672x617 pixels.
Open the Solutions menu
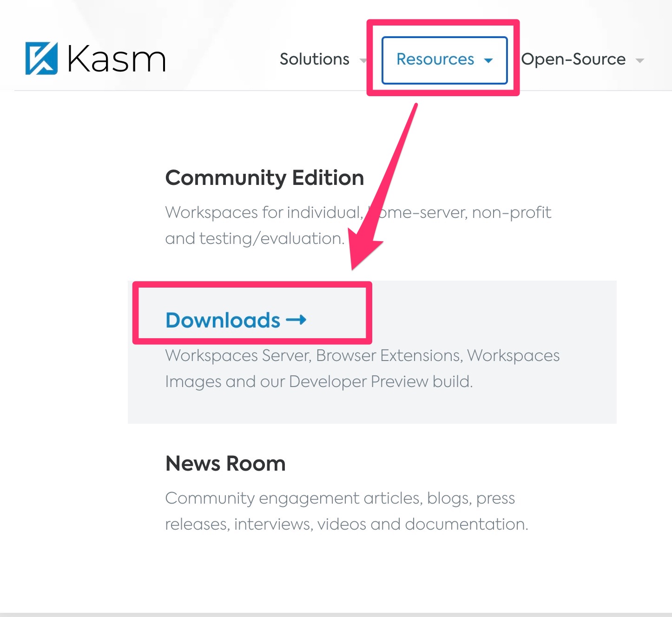click(x=314, y=59)
